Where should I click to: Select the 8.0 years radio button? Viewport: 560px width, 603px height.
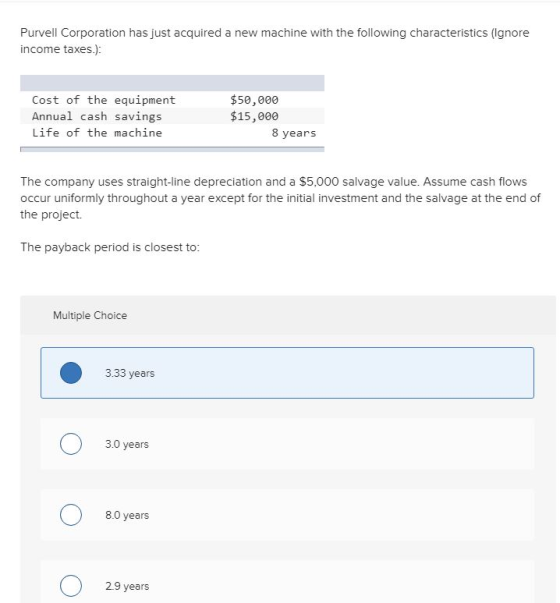[71, 515]
